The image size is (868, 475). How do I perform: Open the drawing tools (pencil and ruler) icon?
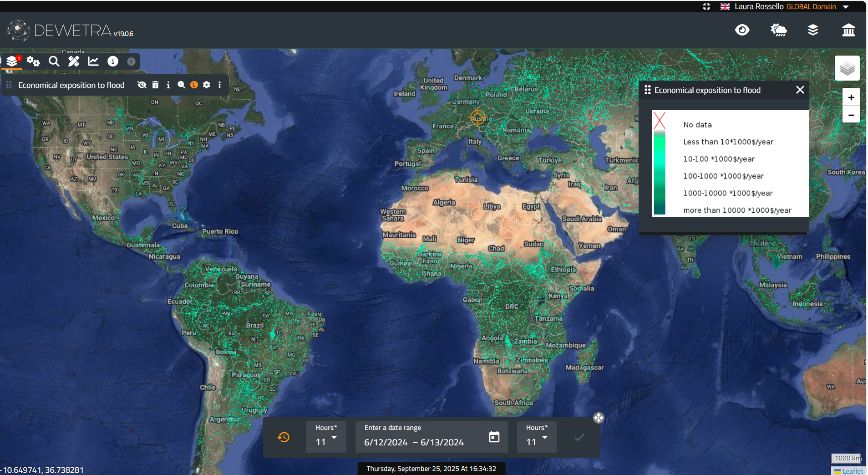pos(74,61)
